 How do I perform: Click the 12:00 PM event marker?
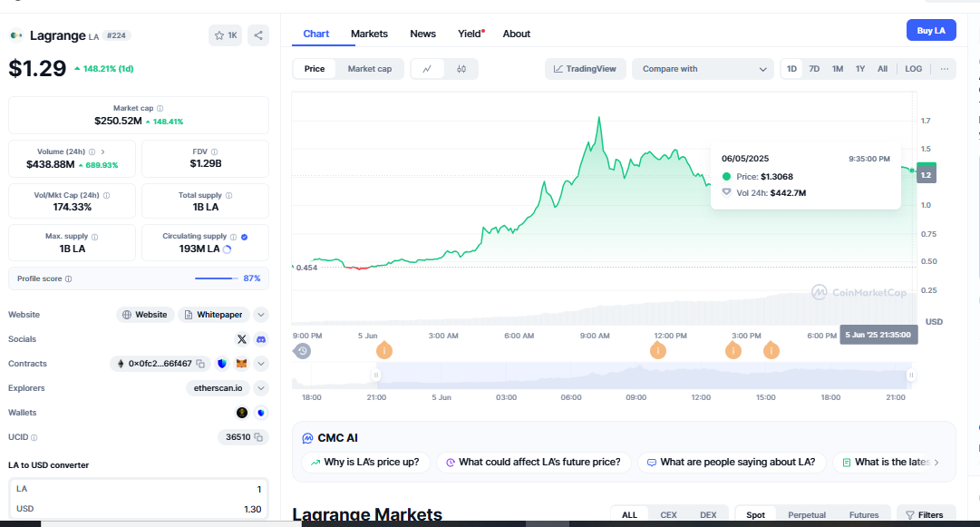coord(657,351)
